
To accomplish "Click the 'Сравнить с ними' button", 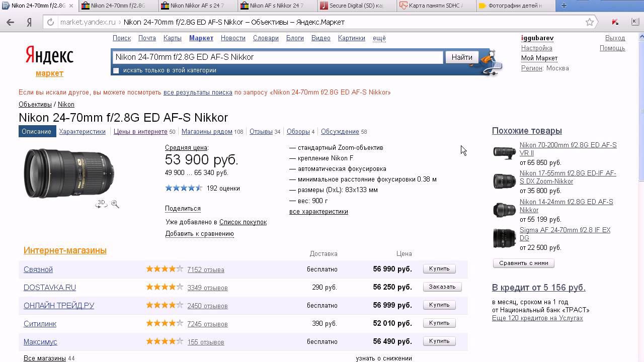I will click(524, 263).
